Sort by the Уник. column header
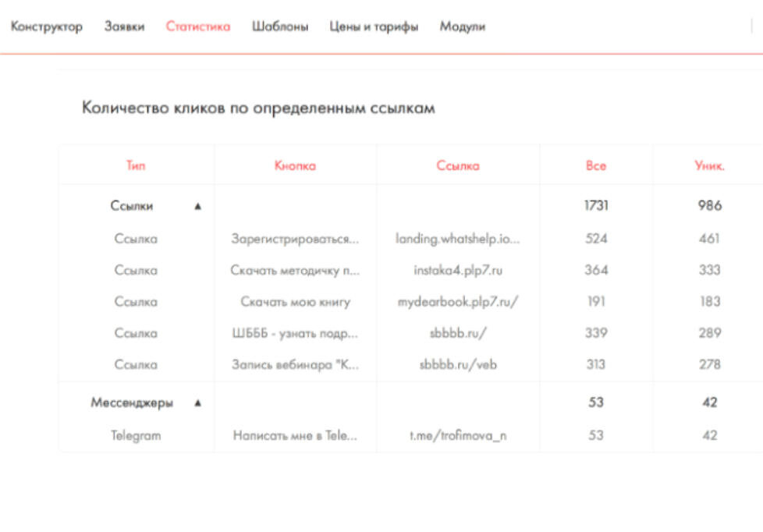The image size is (763, 532). [709, 165]
